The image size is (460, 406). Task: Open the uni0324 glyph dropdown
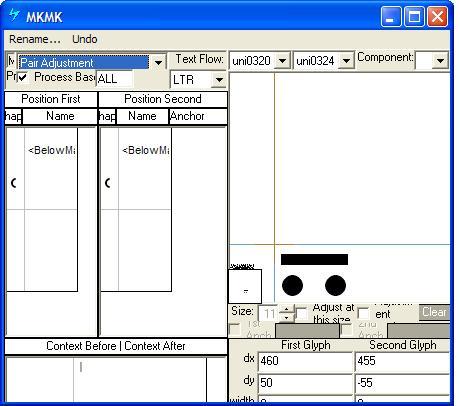point(346,61)
